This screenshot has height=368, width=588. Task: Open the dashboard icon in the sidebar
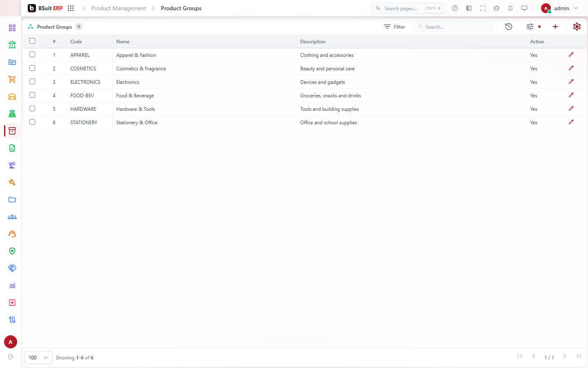click(x=12, y=28)
